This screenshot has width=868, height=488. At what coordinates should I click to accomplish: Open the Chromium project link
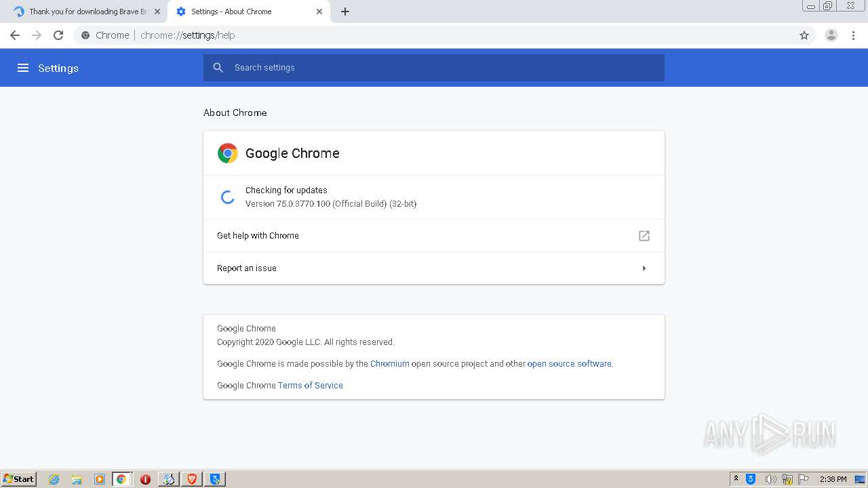[389, 364]
